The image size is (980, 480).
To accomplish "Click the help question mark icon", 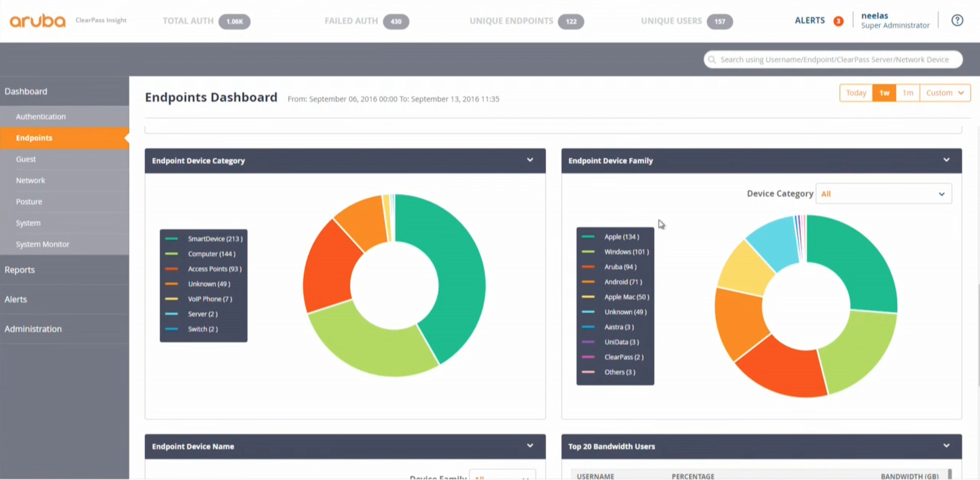I will point(957,20).
